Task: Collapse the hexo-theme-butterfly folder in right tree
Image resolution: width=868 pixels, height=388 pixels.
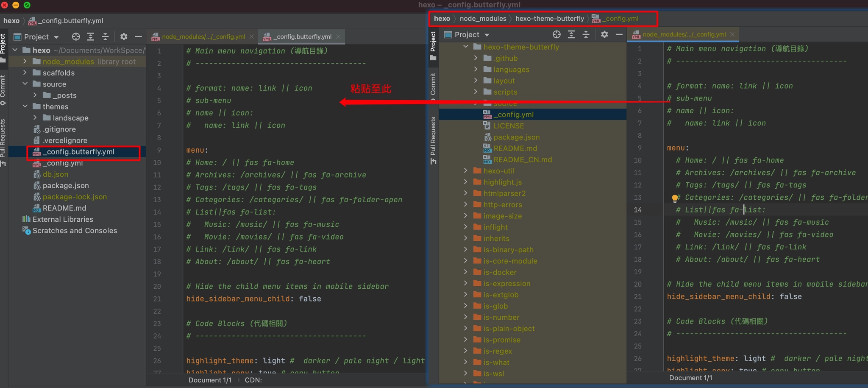Action: 466,47
